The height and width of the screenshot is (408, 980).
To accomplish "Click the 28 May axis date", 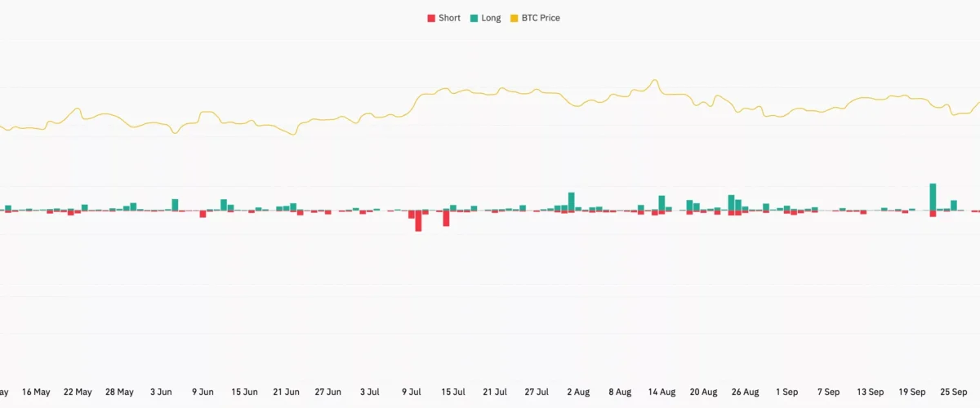I will pyautogui.click(x=119, y=392).
